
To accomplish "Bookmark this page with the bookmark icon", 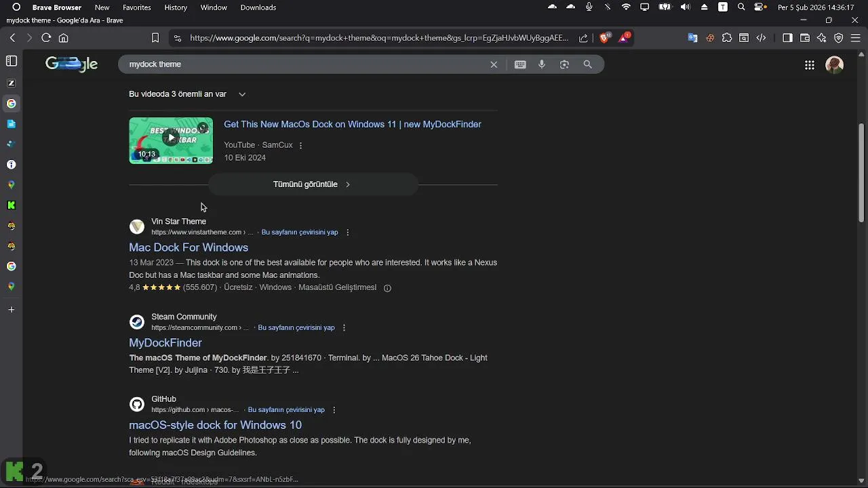I will click(x=155, y=38).
